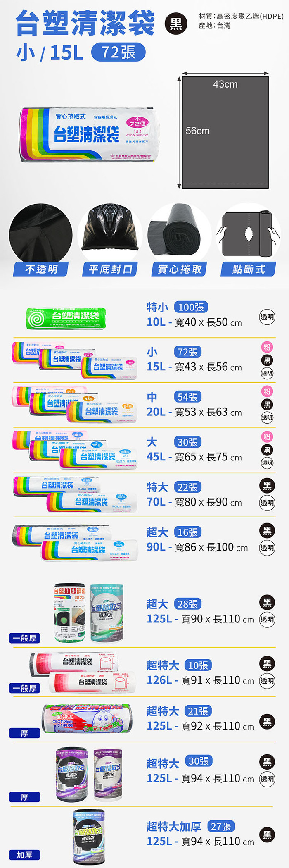Click the green 特小 roll product image

point(66,318)
